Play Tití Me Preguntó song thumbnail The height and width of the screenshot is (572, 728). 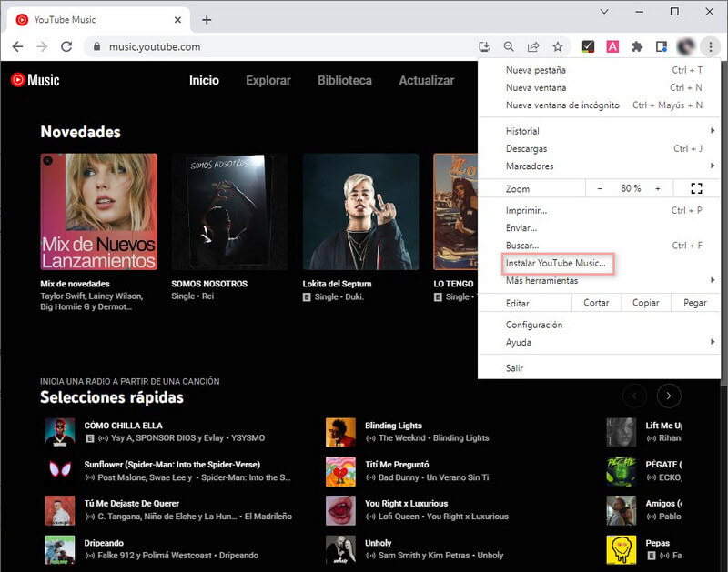340,471
